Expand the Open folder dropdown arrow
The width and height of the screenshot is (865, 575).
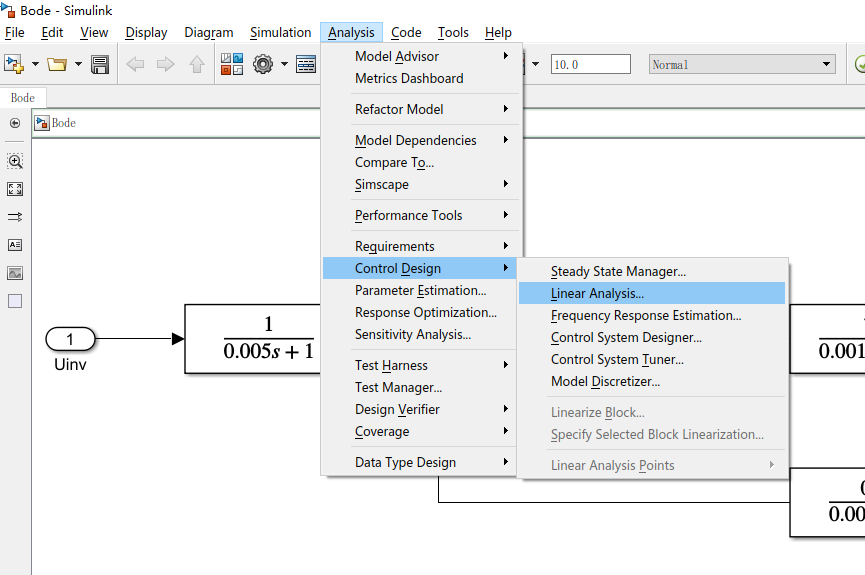click(x=78, y=64)
